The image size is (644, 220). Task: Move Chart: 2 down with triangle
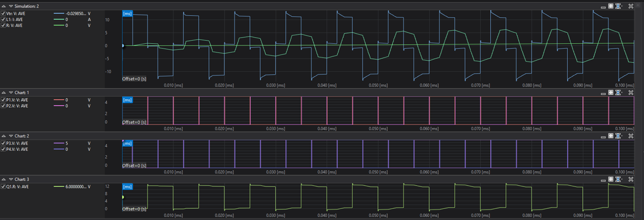11,136
